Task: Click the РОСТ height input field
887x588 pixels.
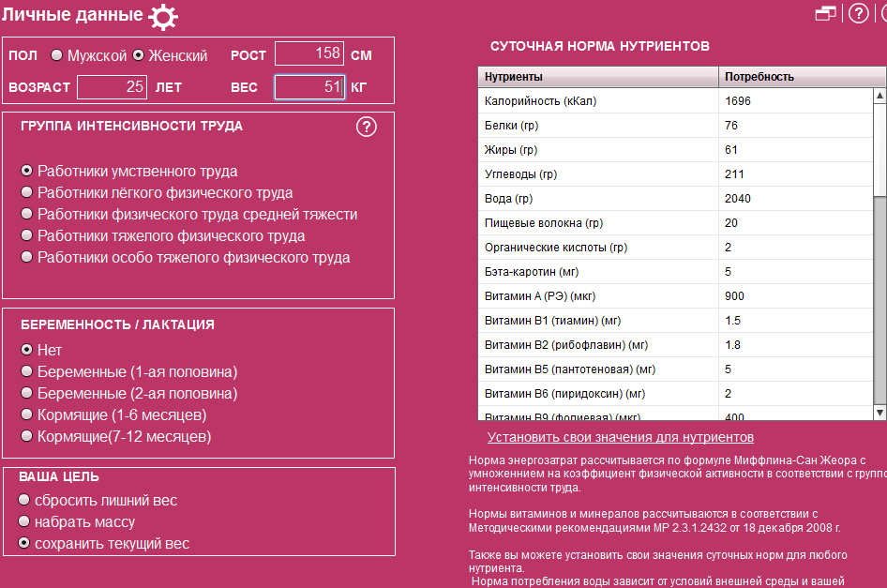Action: tap(309, 53)
